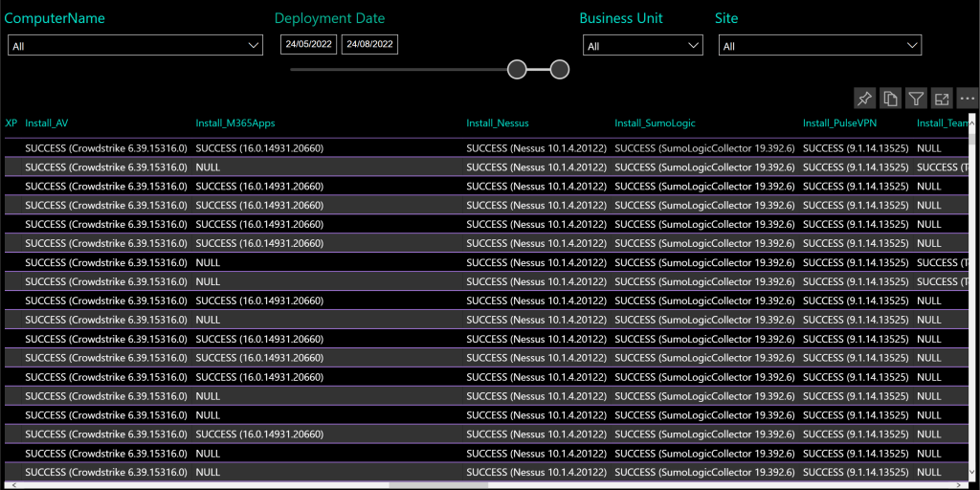The height and width of the screenshot is (490, 980).
Task: Click the end date field 24/08/2022
Action: pyautogui.click(x=369, y=45)
